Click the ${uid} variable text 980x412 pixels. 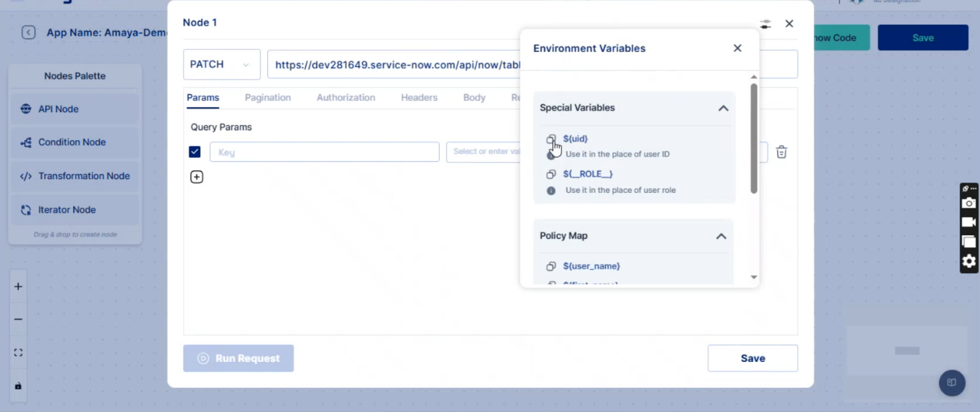(575, 139)
